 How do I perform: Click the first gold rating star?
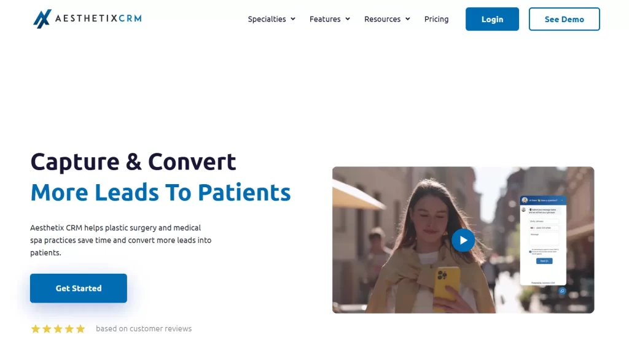point(36,329)
